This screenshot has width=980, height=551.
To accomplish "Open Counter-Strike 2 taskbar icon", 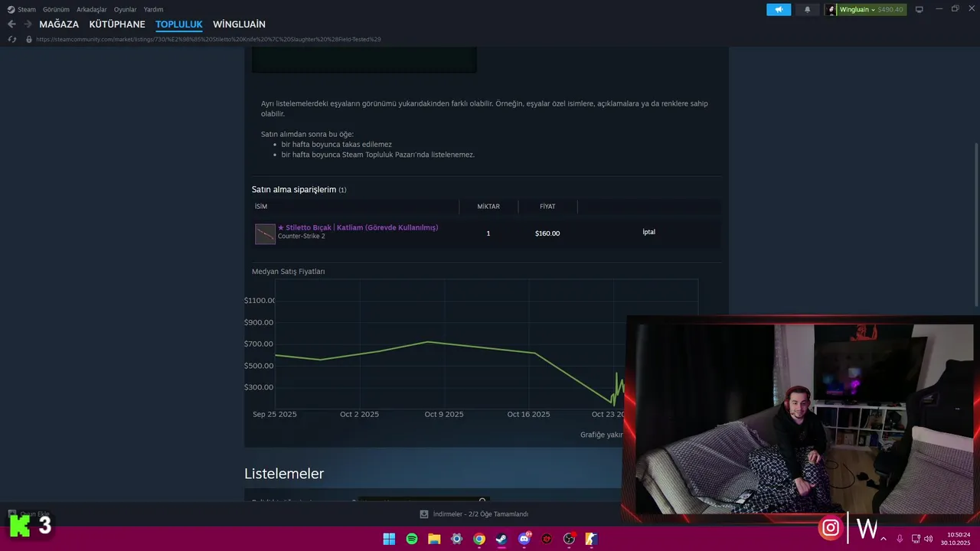I will (591, 539).
